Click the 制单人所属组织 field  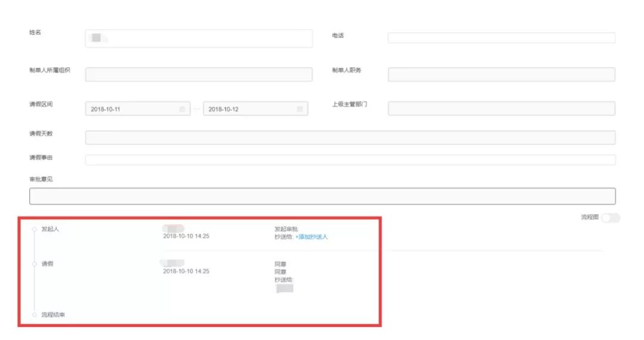(x=199, y=75)
